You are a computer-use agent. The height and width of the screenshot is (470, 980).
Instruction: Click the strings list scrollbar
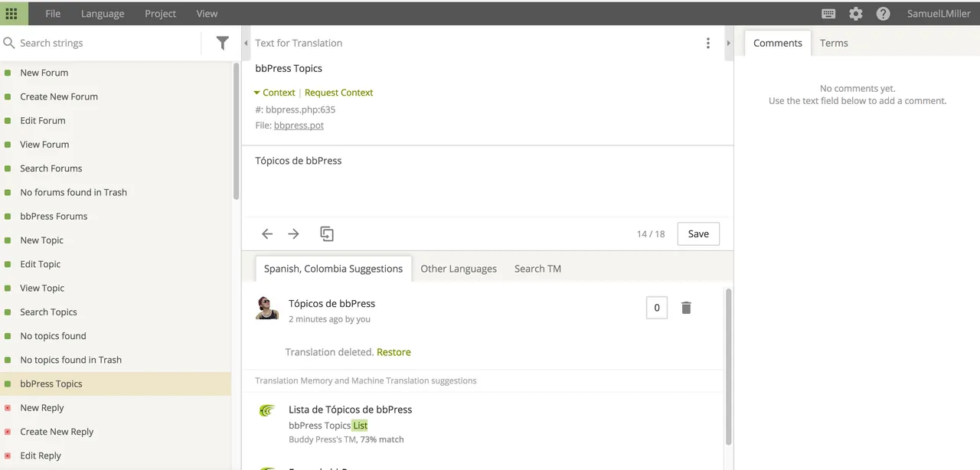[x=237, y=132]
